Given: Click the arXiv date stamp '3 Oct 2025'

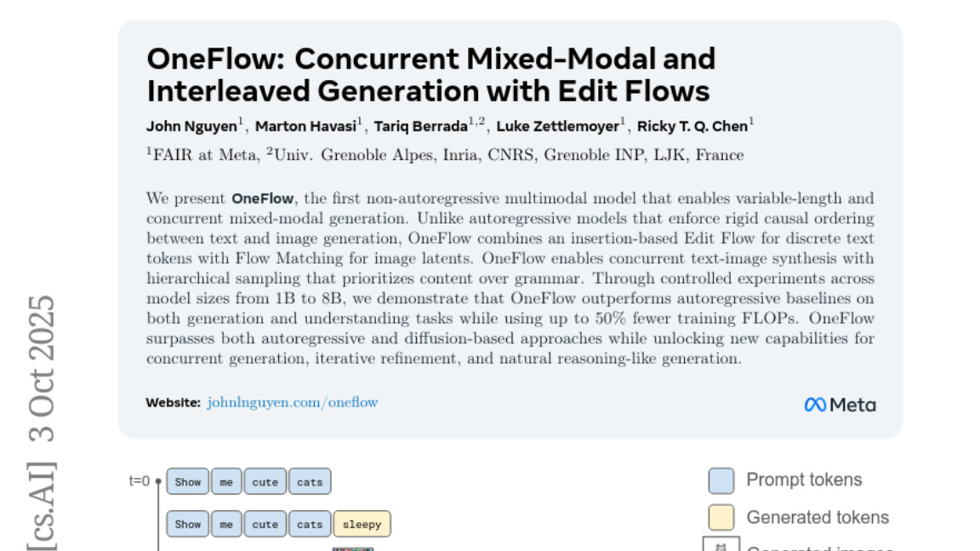Looking at the screenshot, I should (x=42, y=368).
